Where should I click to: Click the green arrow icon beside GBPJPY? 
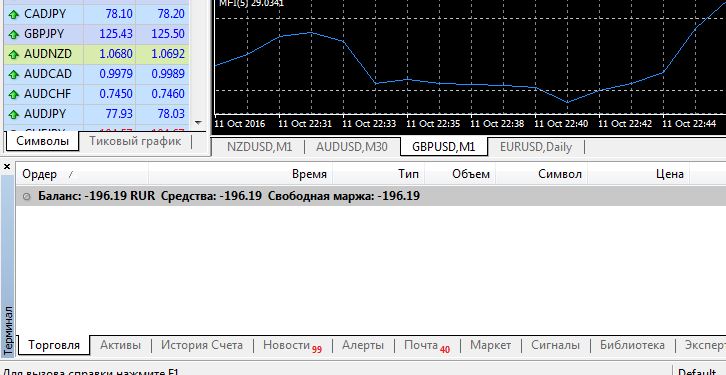click(13, 34)
